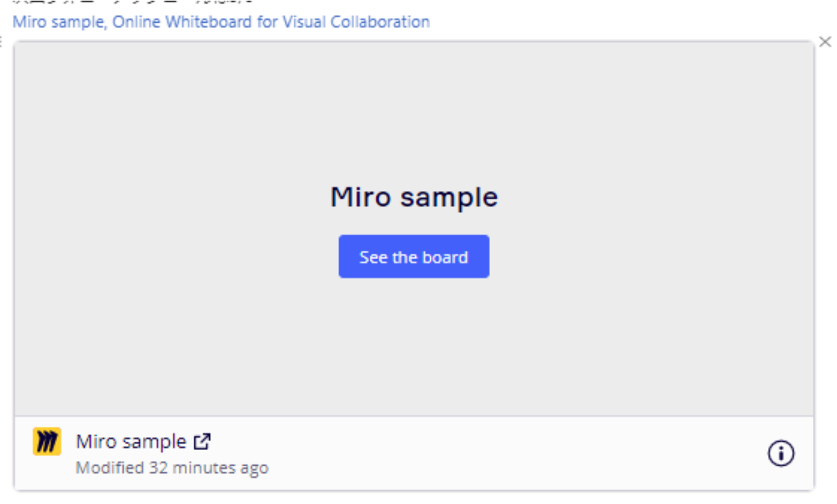Screen dimensions: 837x504
Task: Dismiss the embed with the X icon
Action: 825,42
